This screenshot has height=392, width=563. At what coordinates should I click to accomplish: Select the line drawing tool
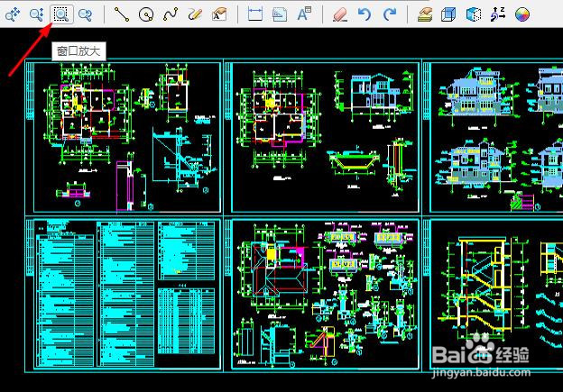click(x=122, y=14)
